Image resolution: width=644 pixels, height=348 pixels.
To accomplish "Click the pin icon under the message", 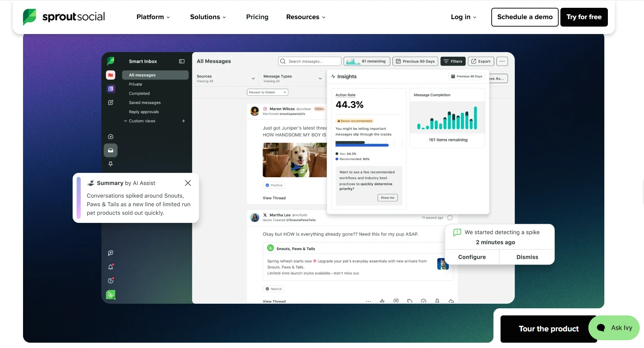I will pos(437,301).
